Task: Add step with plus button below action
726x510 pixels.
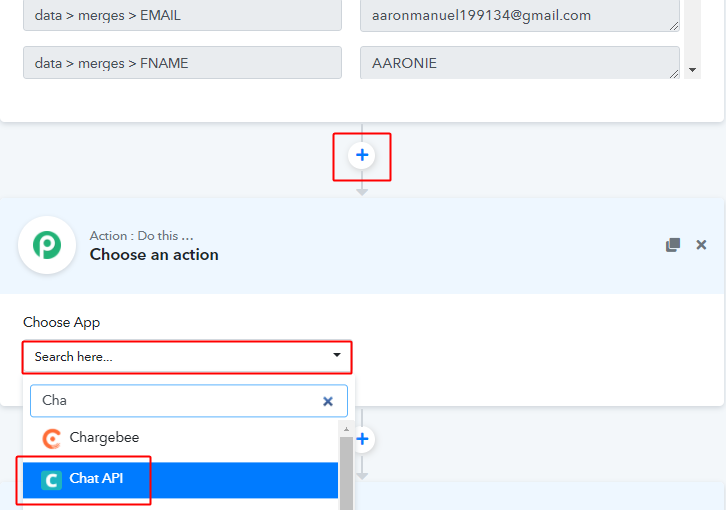Action: (x=363, y=439)
